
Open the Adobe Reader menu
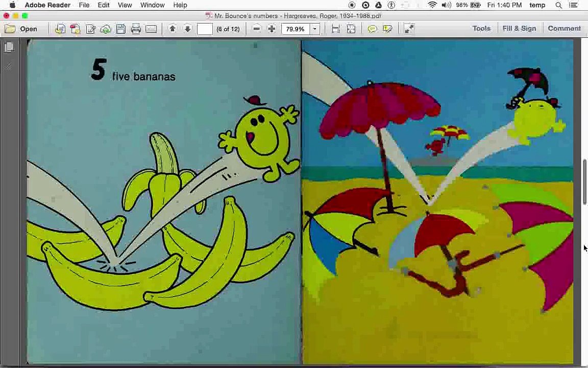47,5
